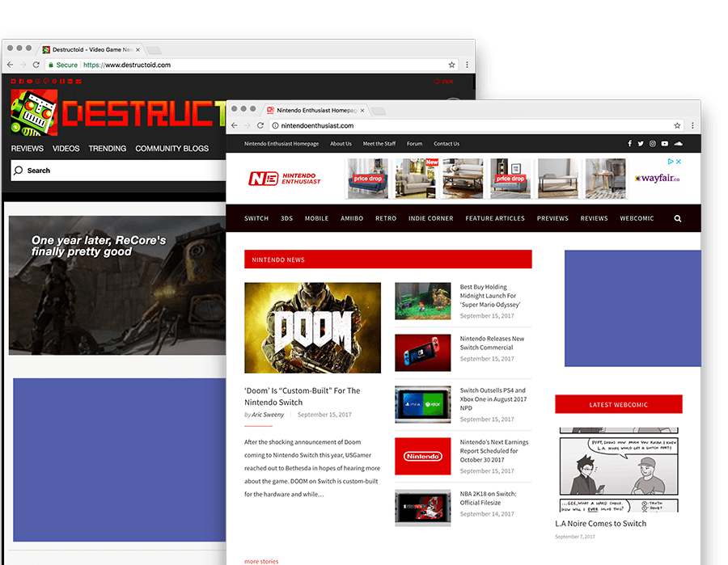Open the 'Doom Is Custom-Built' article headline
Image resolution: width=728 pixels, height=565 pixels.
[302, 396]
